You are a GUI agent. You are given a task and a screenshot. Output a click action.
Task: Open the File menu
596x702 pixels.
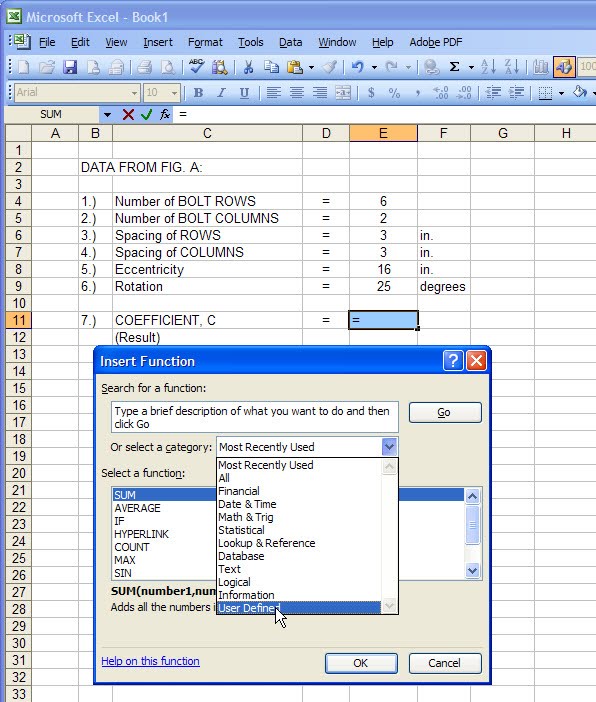(47, 42)
